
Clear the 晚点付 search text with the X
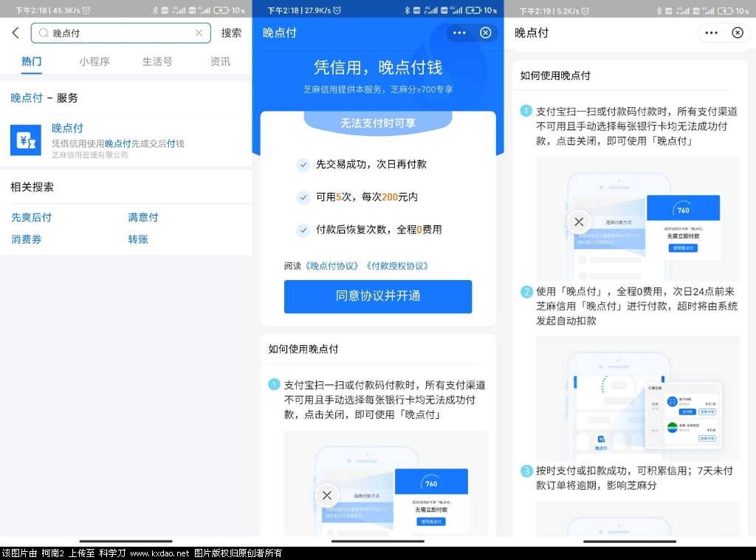tap(199, 33)
